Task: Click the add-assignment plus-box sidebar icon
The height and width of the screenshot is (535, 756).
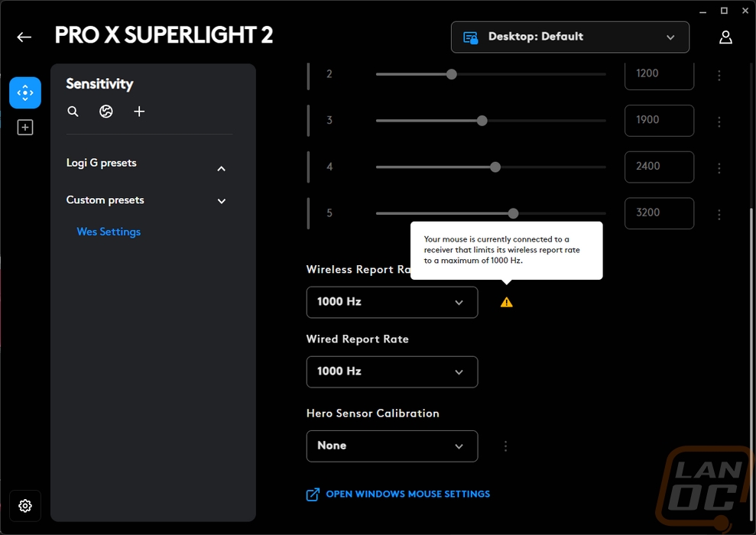Action: 25,128
